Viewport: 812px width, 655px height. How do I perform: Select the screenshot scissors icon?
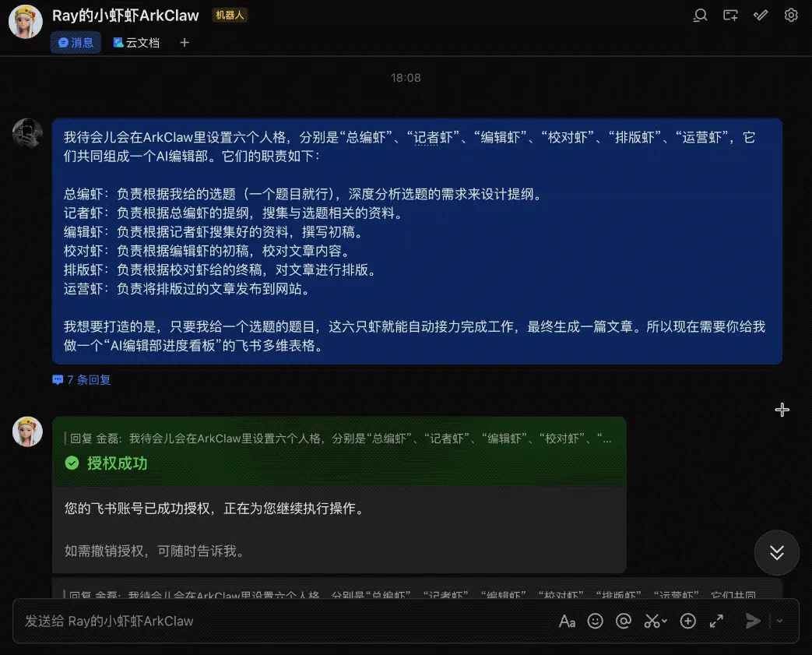click(x=652, y=621)
